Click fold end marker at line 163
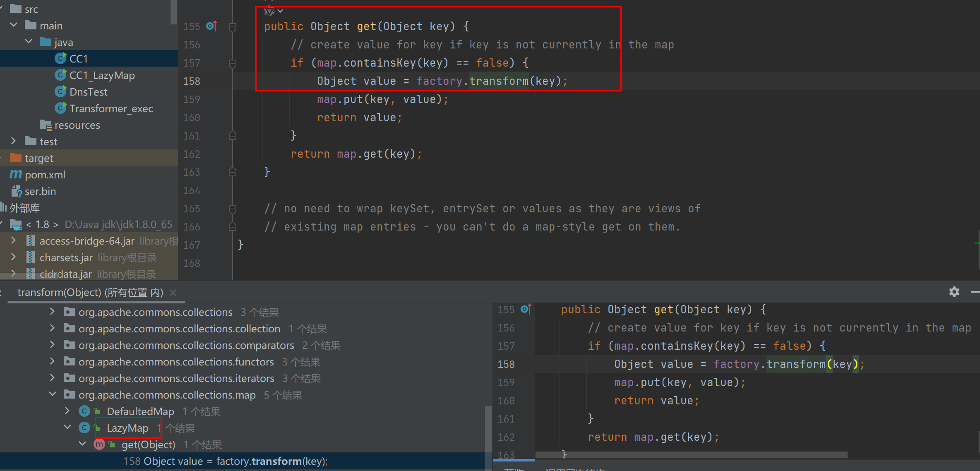The image size is (980, 471). pyautogui.click(x=233, y=172)
